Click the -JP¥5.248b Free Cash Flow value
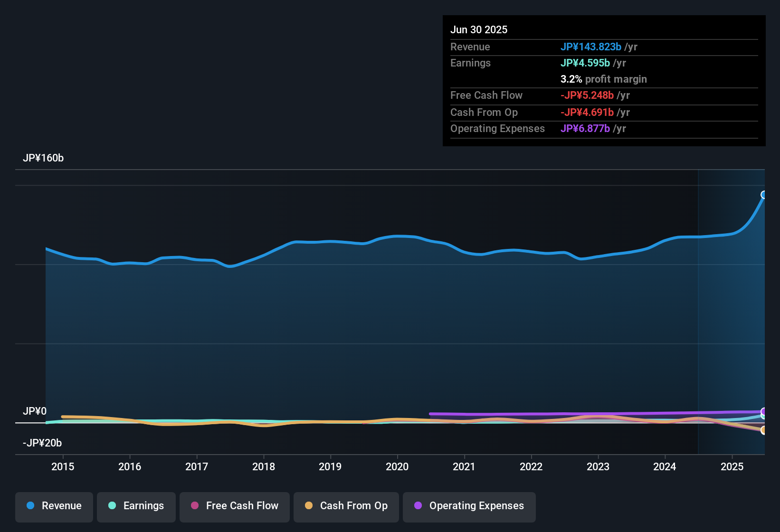Image resolution: width=780 pixels, height=532 pixels. pyautogui.click(x=588, y=95)
